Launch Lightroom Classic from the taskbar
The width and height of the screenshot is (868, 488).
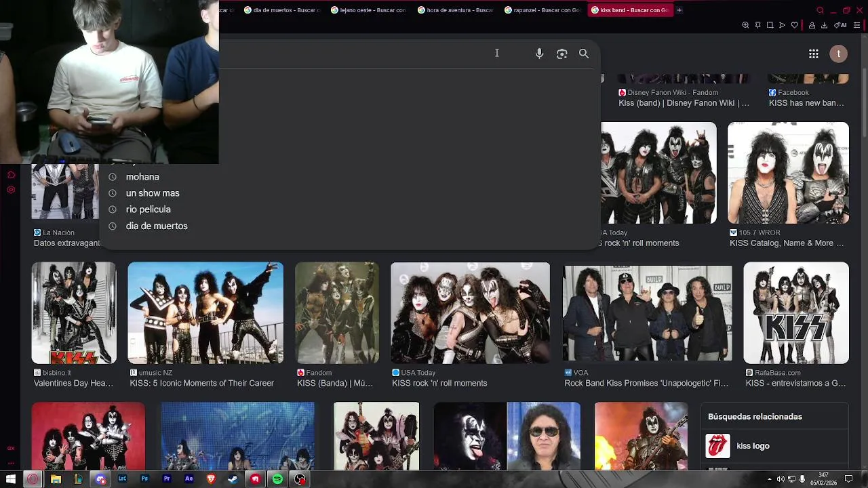(122, 479)
